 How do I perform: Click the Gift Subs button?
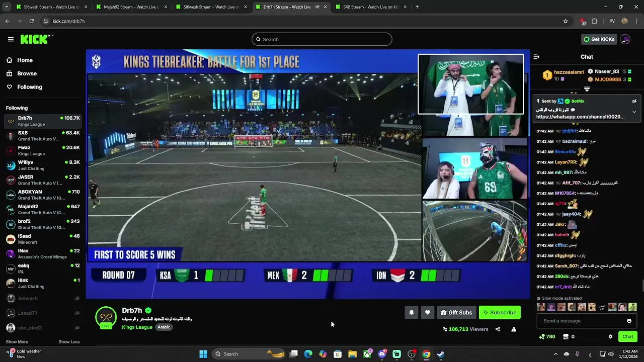tap(456, 312)
